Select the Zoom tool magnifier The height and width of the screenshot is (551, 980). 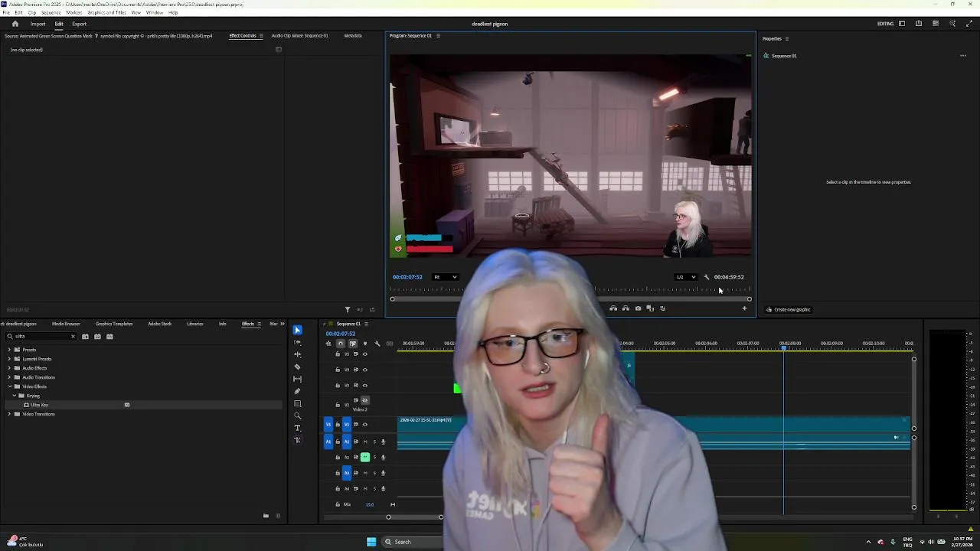coord(298,416)
